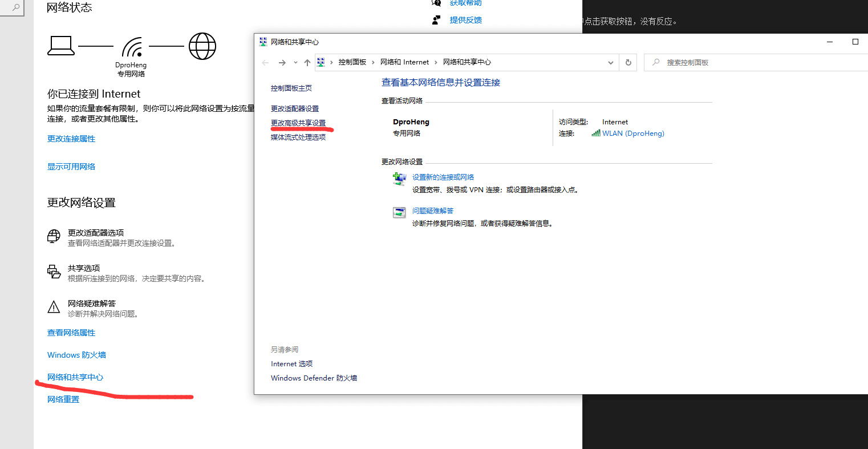Open the recent locations dropdown chevron
Screen dimensions: 868x449
coord(295,63)
